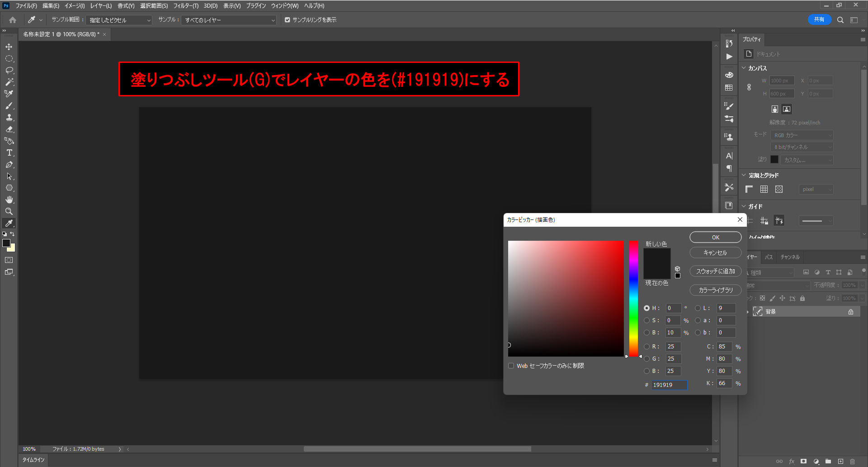This screenshot has height=467, width=868.
Task: Open the サンプル範囲 dropdown
Action: point(119,20)
